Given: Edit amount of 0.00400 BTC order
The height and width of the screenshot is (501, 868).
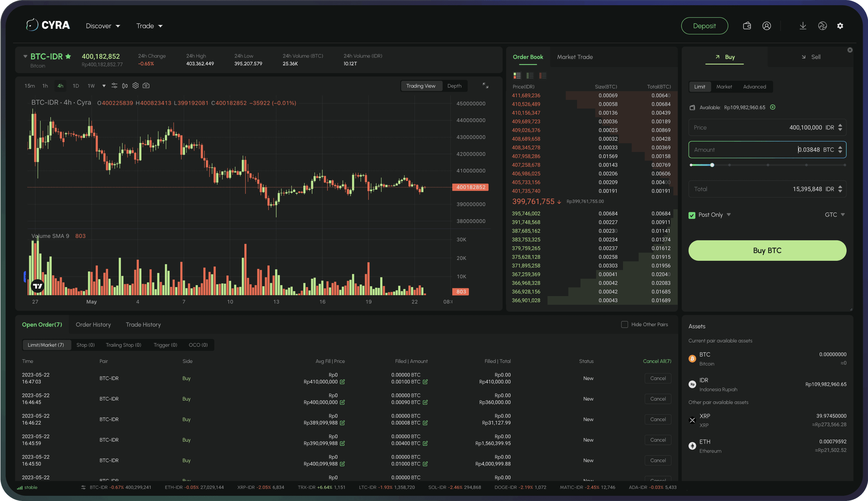Looking at the screenshot, I should coord(425,443).
